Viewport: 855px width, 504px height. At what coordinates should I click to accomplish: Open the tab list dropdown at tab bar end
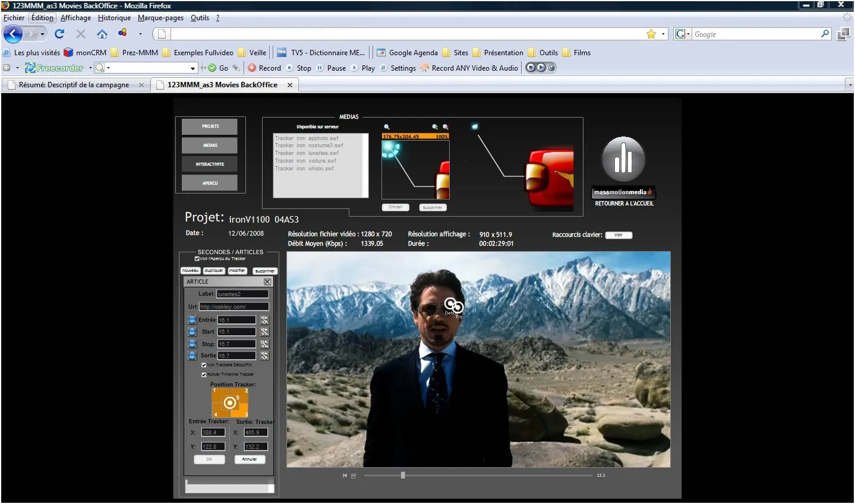(x=850, y=85)
